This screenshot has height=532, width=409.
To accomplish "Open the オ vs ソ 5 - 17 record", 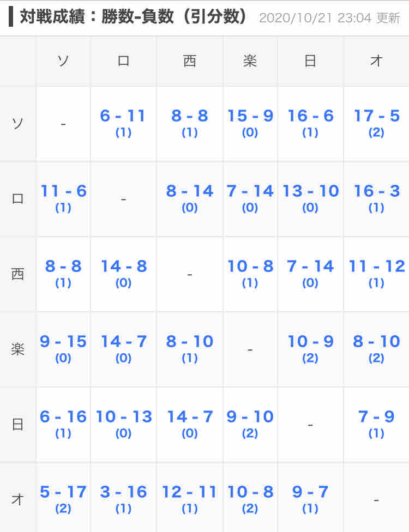I will coord(63,492).
